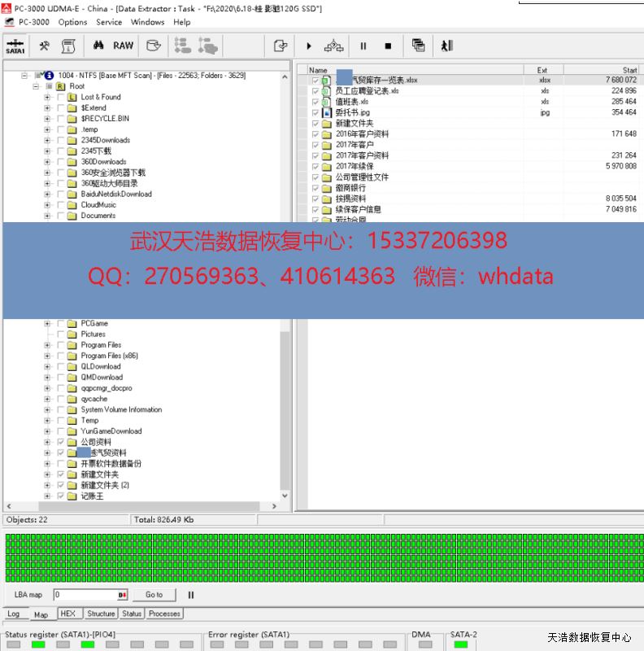Select the RAW recovery toolbar button
644x651 pixels.
coord(124,46)
